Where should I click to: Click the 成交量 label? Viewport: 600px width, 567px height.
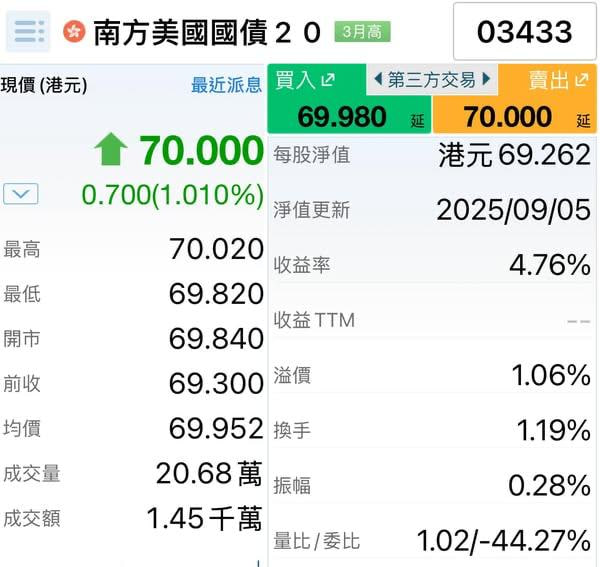point(32,474)
